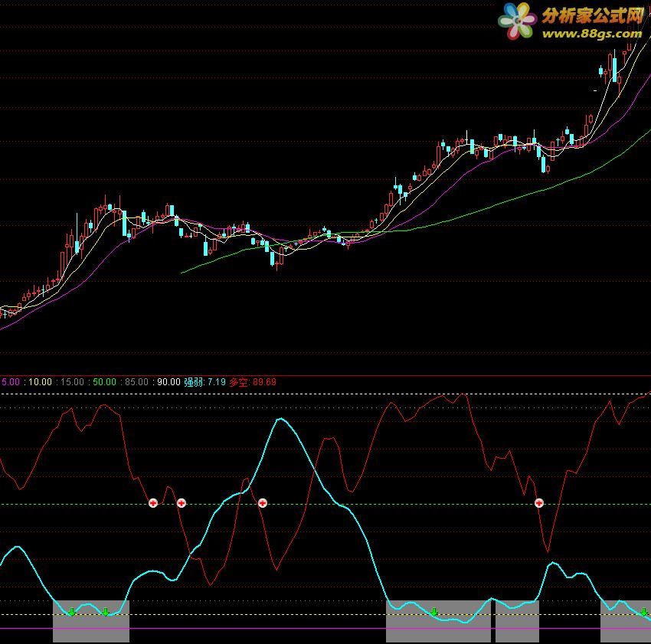Screen dimensions: 651x644
Task: Click the rightmost green down arrow marker
Action: tap(644, 612)
